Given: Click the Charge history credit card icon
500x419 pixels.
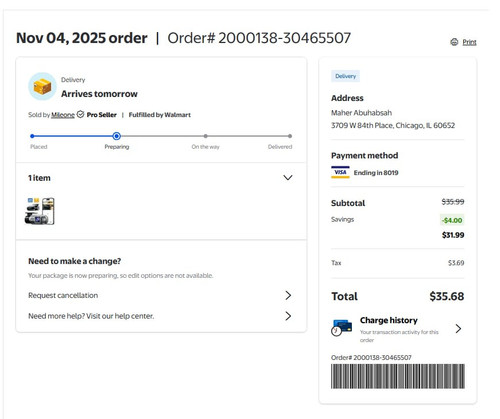Looking at the screenshot, I should [x=342, y=328].
